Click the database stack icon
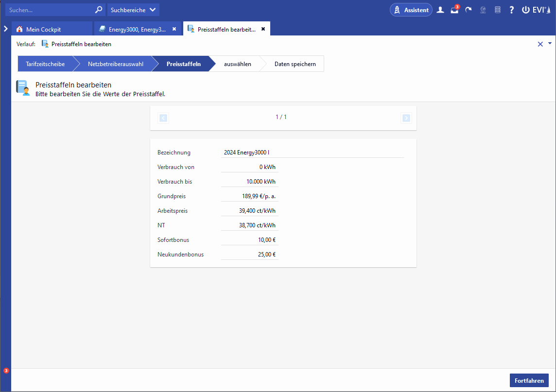Viewport: 556px width, 392px height. pyautogui.click(x=497, y=10)
